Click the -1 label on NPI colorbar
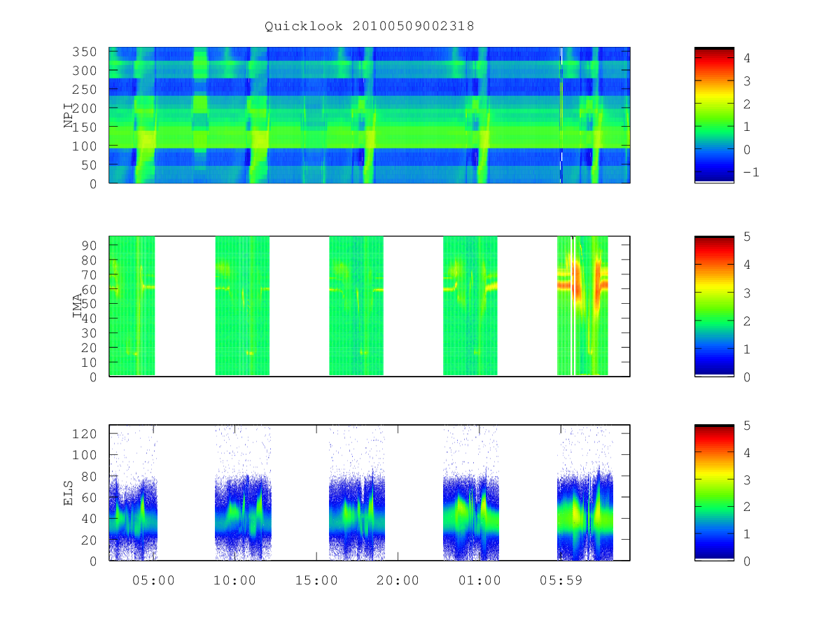This screenshot has width=840, height=630. click(751, 173)
